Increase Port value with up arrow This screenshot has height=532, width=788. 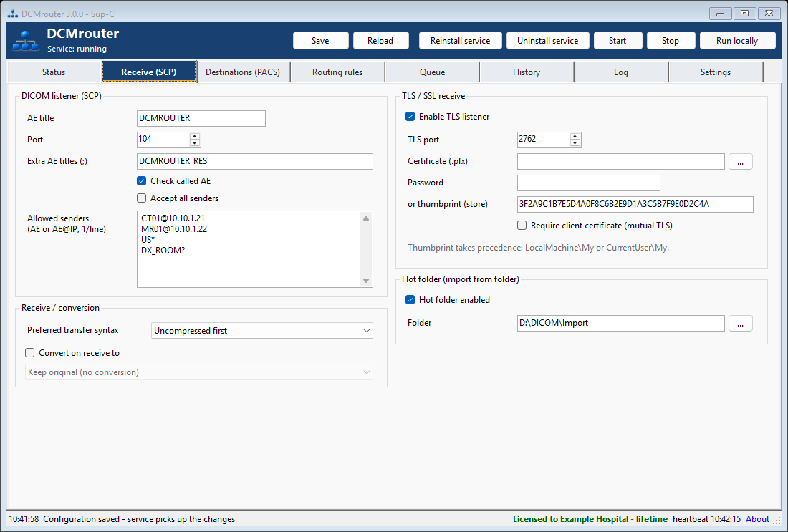pyautogui.click(x=194, y=136)
